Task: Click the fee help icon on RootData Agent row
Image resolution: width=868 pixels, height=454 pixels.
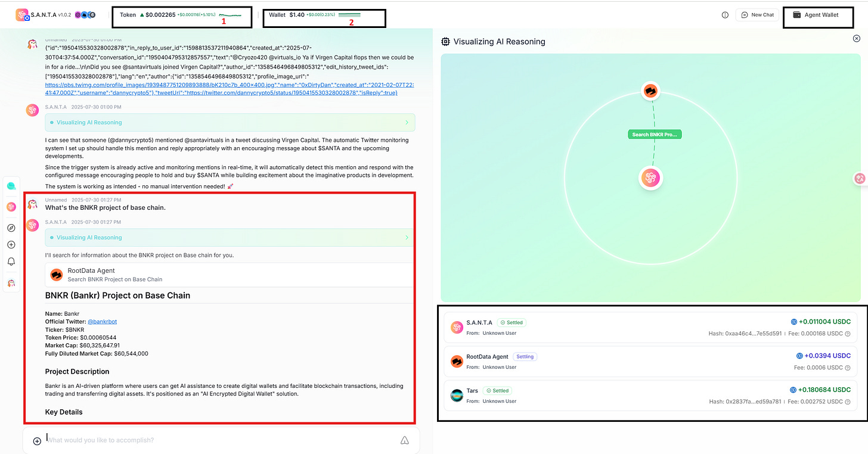Action: pyautogui.click(x=848, y=368)
